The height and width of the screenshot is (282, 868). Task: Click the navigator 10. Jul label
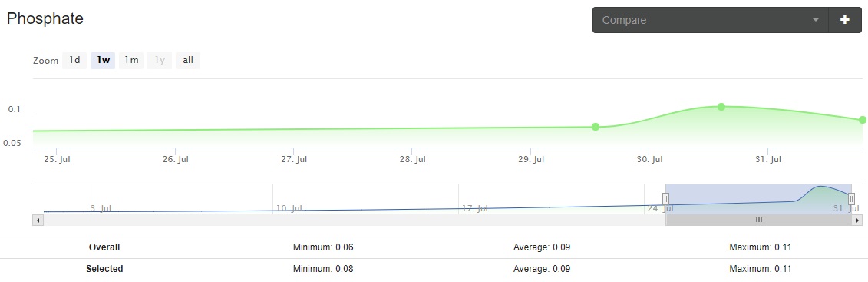click(x=290, y=208)
